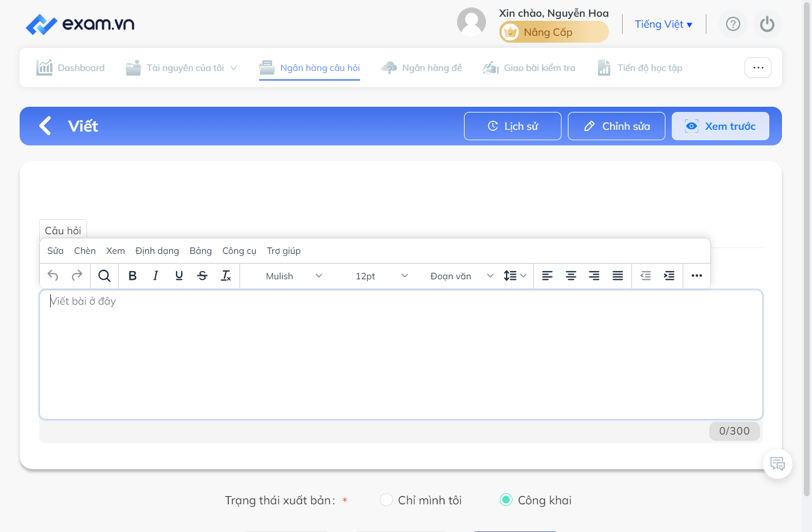Toggle bold formatting
Viewport: 812px width, 532px height.
pos(133,276)
